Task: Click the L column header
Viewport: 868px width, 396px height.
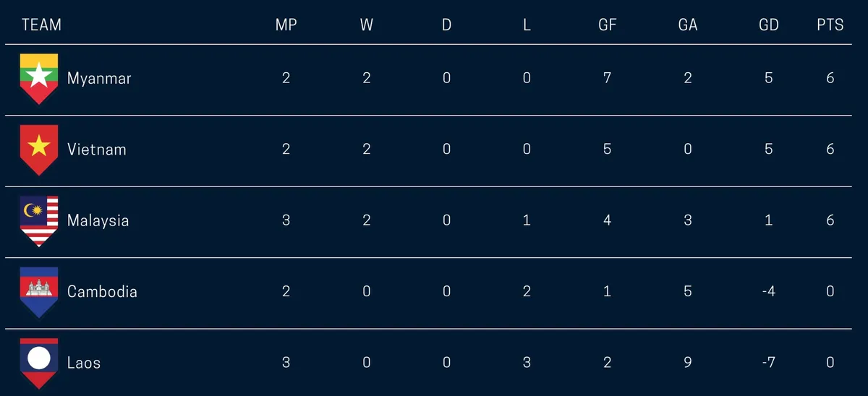Action: pyautogui.click(x=527, y=25)
